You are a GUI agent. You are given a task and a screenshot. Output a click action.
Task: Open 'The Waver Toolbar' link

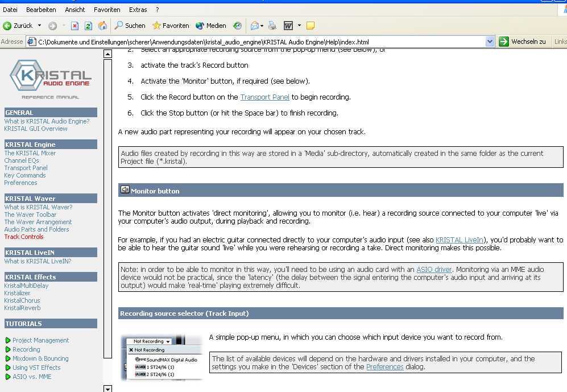click(30, 214)
